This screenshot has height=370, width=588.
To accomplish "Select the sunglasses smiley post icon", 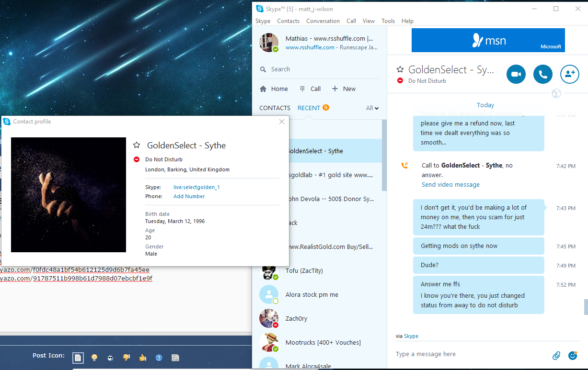I will point(110,358).
